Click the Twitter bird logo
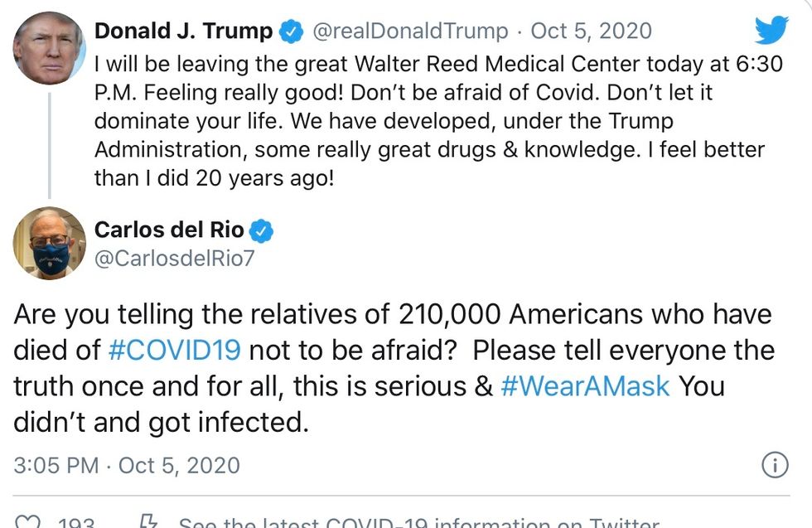812x528 pixels. click(x=771, y=30)
